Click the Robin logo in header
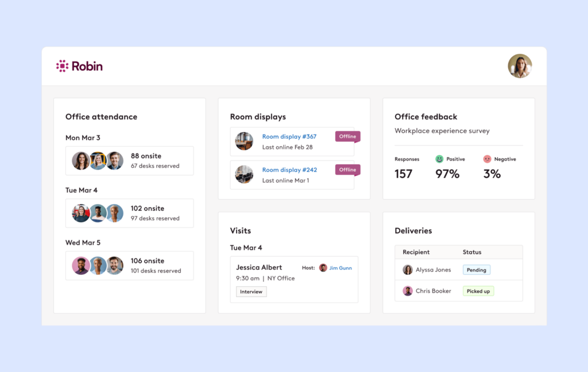 pyautogui.click(x=79, y=66)
